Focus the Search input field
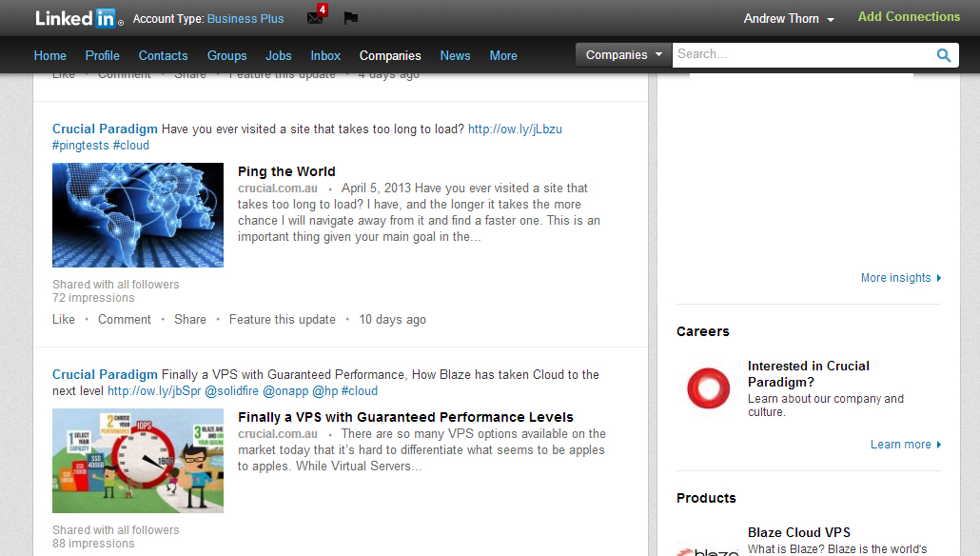This screenshot has height=556, width=980. (x=804, y=55)
